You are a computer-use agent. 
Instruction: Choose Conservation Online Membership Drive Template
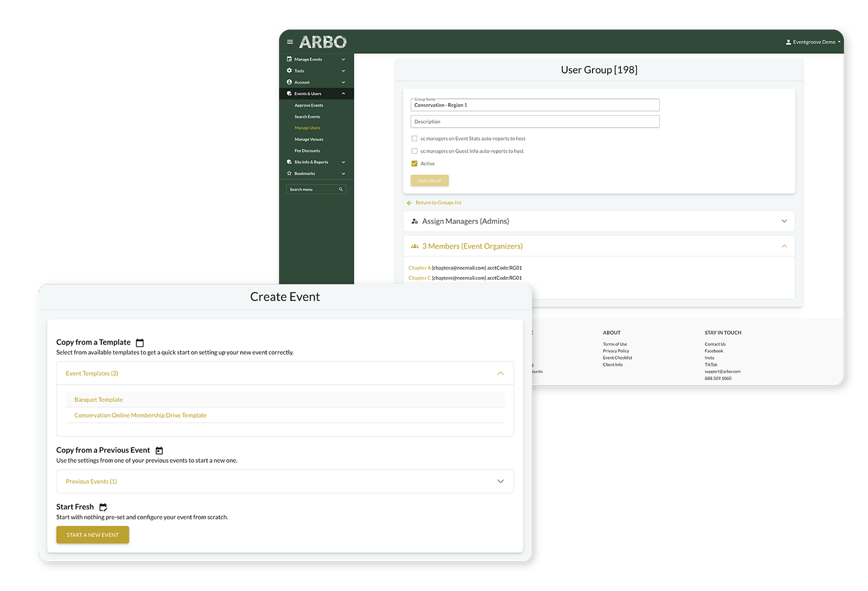[x=141, y=415]
